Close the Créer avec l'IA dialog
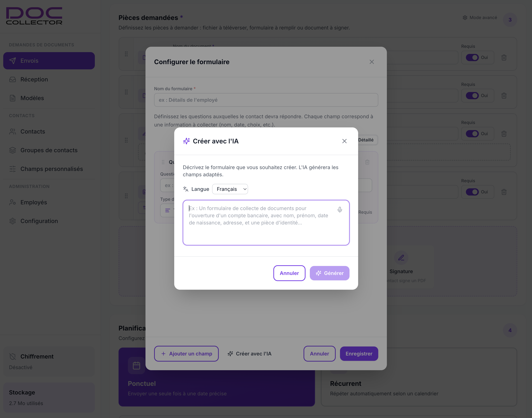Viewport: 532px width, 418px height. [x=344, y=141]
